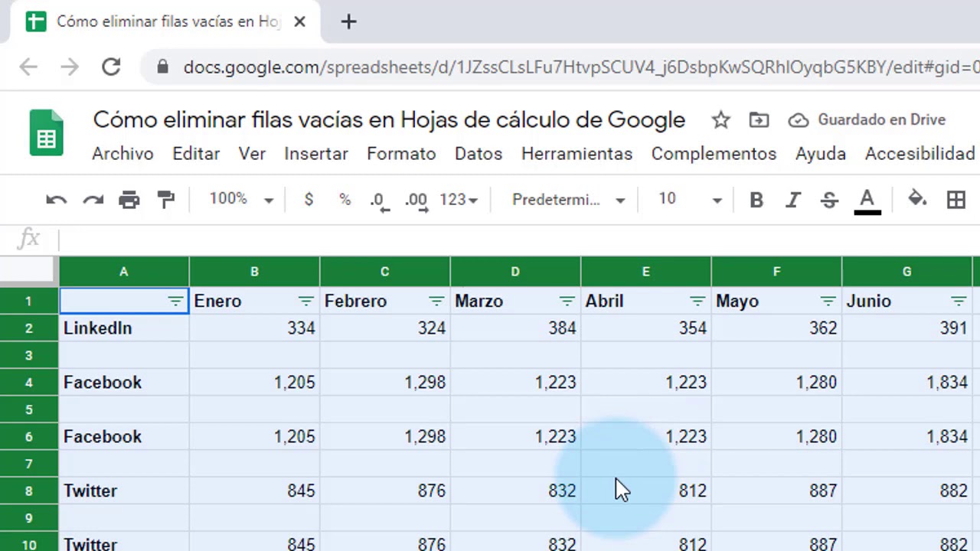Open the Datos menu
980x551 pixels.
(479, 154)
